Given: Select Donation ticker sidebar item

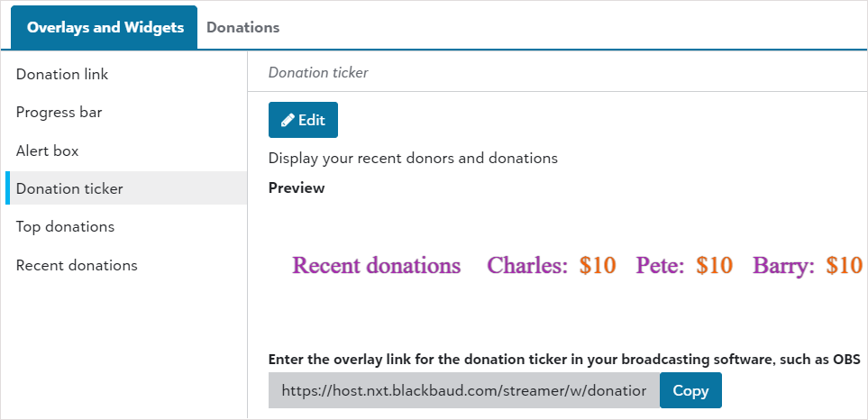Looking at the screenshot, I should tap(126, 188).
